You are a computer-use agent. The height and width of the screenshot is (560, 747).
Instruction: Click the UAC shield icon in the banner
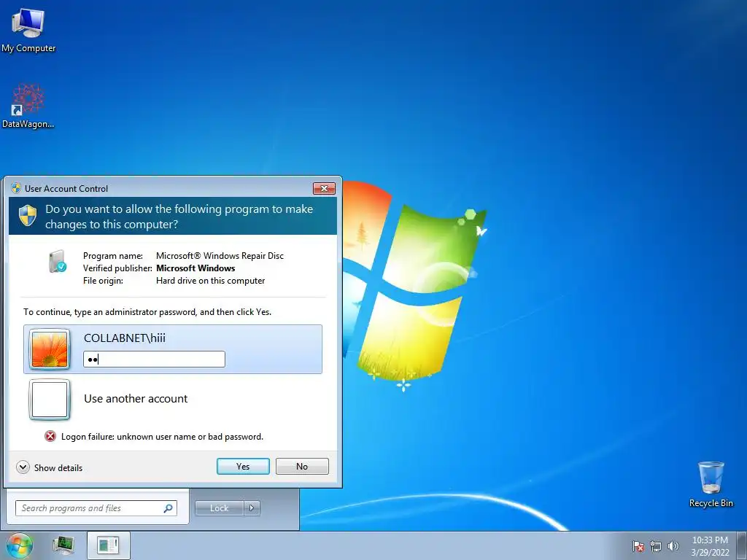(28, 216)
